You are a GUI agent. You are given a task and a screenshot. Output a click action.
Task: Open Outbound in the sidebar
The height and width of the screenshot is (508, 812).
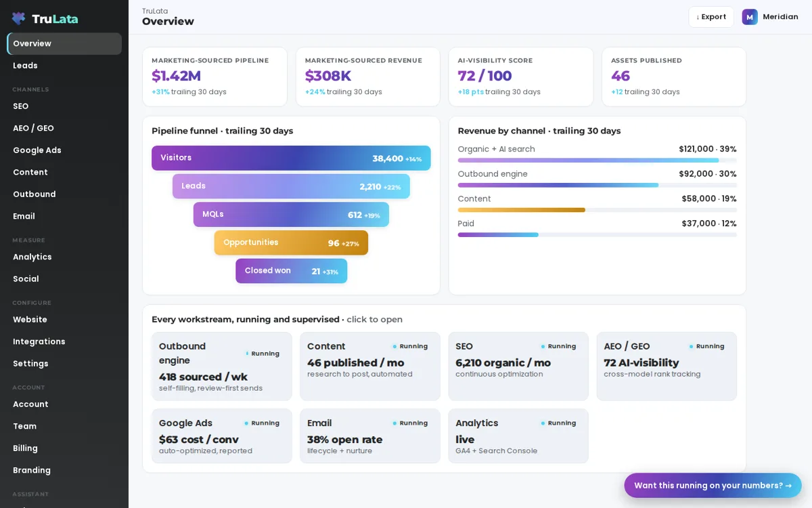tap(64, 194)
